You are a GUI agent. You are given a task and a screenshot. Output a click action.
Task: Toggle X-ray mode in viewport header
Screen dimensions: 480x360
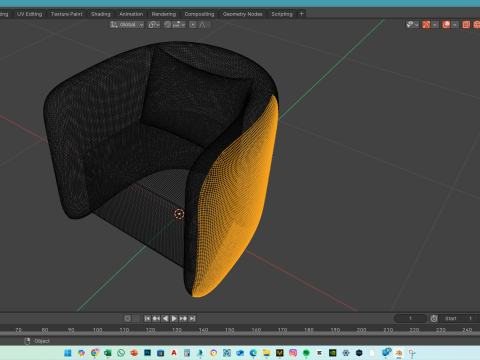point(466,25)
